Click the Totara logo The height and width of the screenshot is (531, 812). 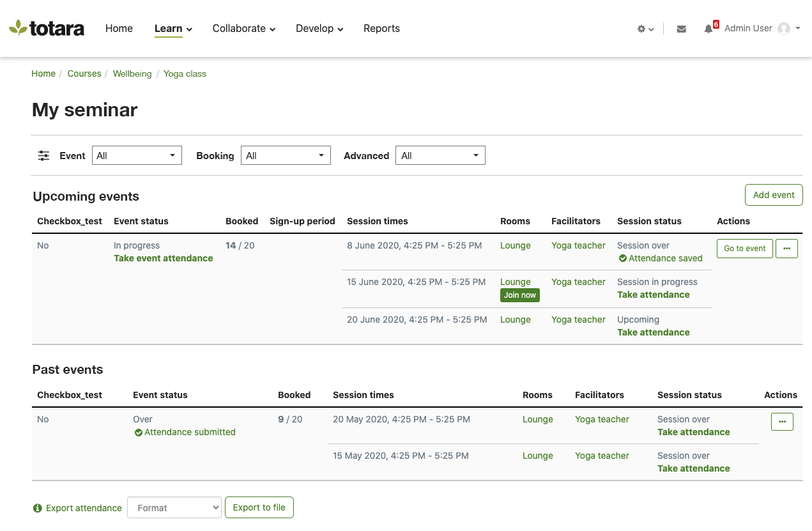47,28
